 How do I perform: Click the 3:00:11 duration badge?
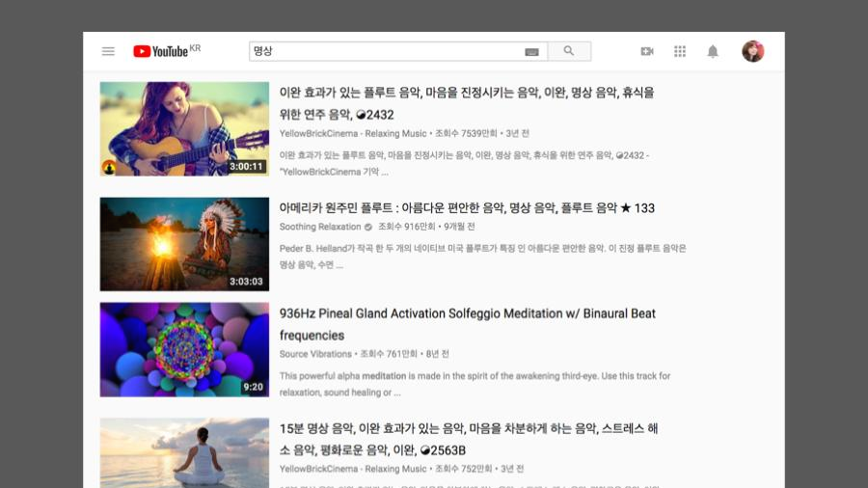click(246, 167)
